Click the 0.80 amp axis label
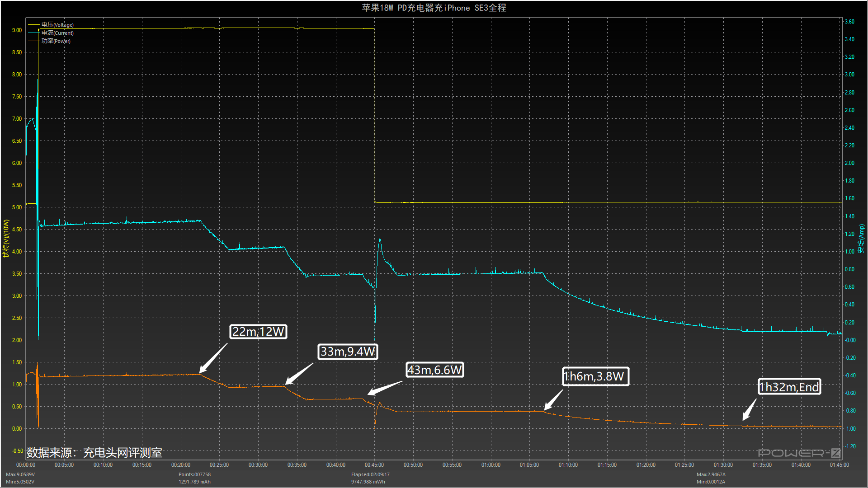The height and width of the screenshot is (488, 868). 849,269
